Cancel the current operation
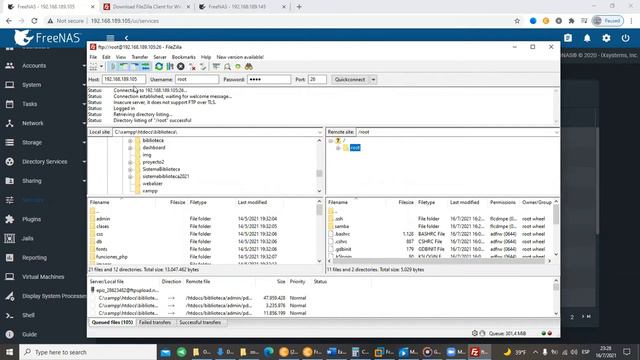Screen dimensions: 640x360 click(180, 67)
